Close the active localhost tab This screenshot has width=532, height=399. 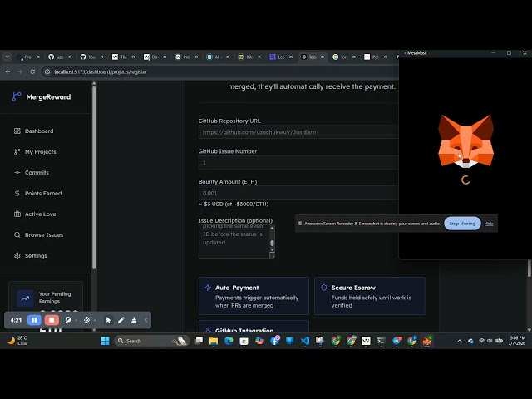[x=323, y=57]
